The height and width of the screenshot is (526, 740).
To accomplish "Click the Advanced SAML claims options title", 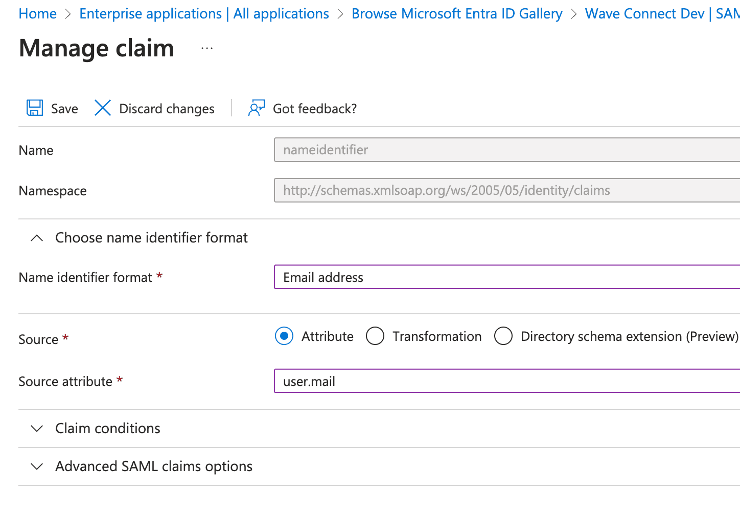I will pyautogui.click(x=154, y=466).
